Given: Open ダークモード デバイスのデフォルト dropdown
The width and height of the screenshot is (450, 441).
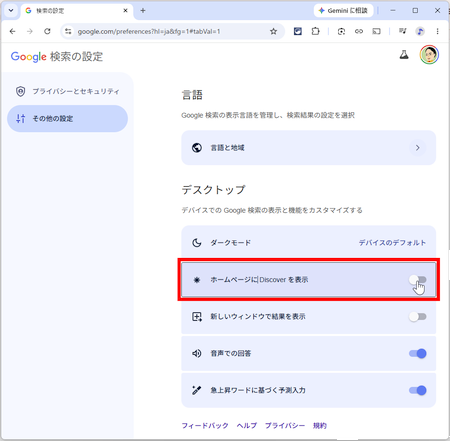Looking at the screenshot, I should pos(392,243).
